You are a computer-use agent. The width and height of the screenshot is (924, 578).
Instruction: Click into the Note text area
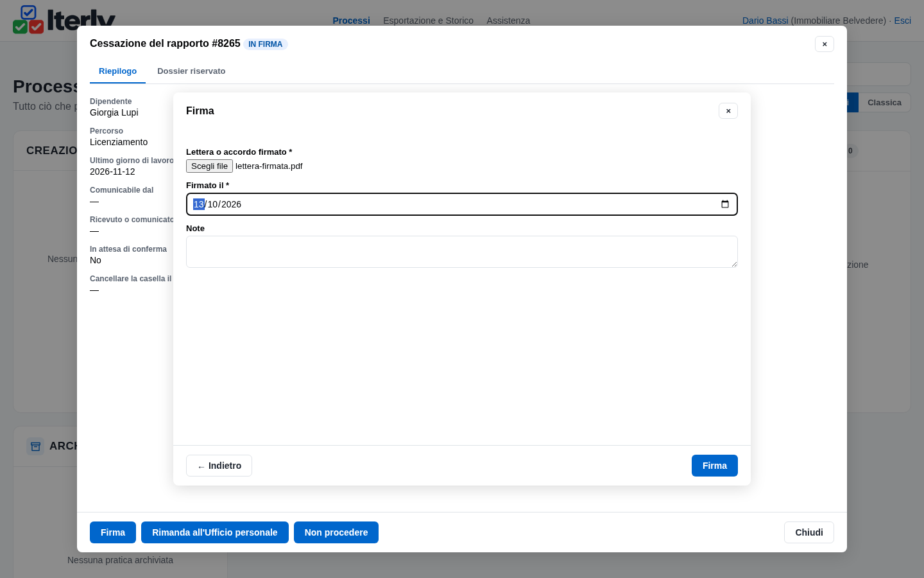click(x=462, y=252)
